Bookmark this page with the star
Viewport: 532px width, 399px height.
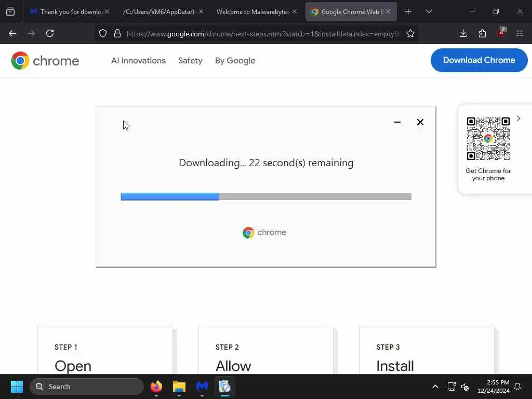(x=410, y=33)
